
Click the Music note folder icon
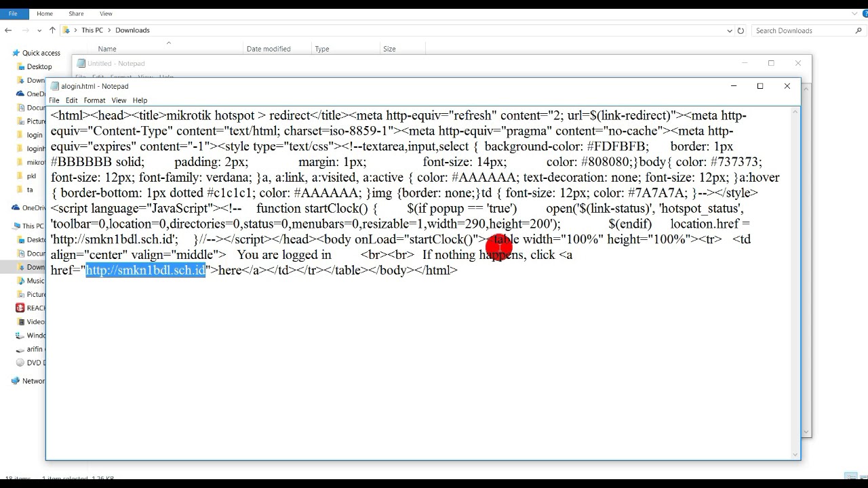(x=20, y=281)
